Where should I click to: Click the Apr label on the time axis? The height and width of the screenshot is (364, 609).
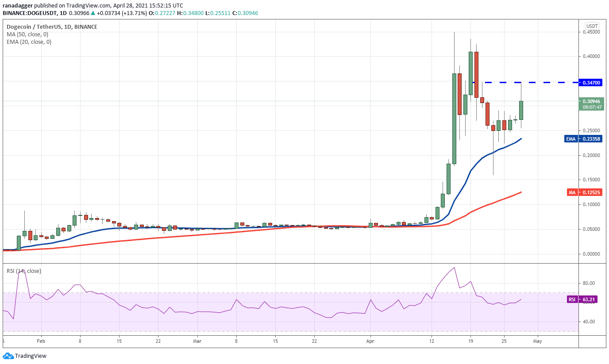point(370,341)
